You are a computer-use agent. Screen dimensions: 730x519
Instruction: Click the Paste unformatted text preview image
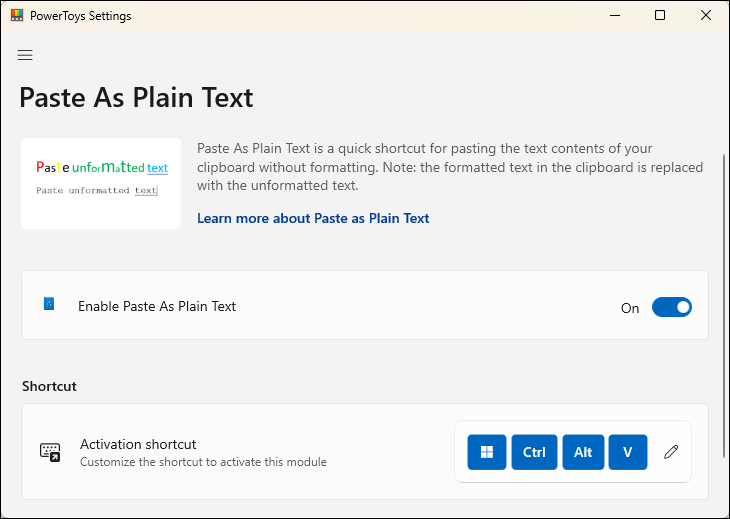tap(101, 183)
